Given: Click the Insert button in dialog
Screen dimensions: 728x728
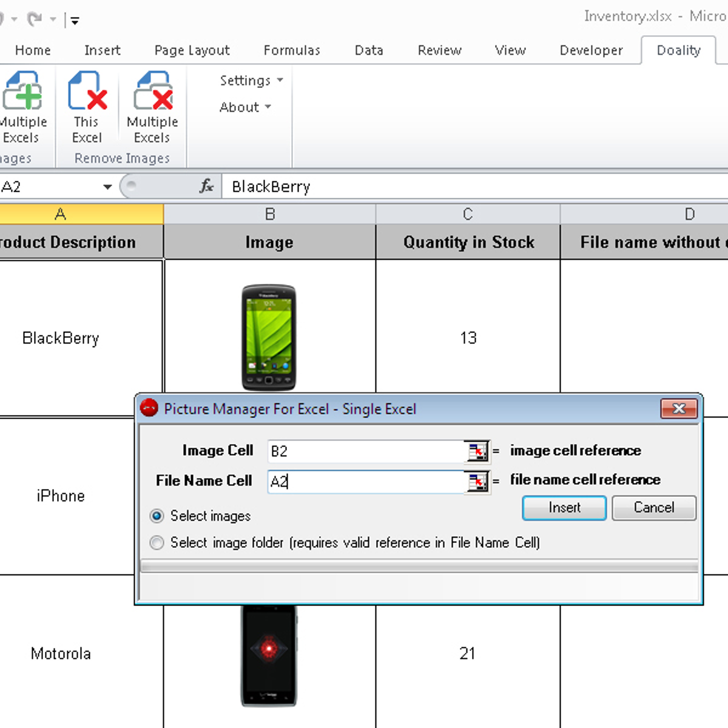Looking at the screenshot, I should point(564,508).
